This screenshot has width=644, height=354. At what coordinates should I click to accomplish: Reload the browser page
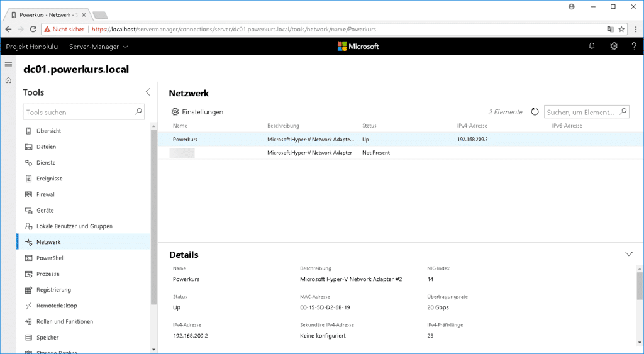[x=34, y=30]
